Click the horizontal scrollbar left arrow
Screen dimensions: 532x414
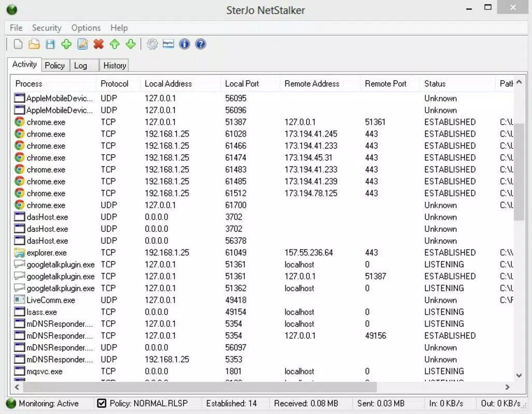[17, 387]
